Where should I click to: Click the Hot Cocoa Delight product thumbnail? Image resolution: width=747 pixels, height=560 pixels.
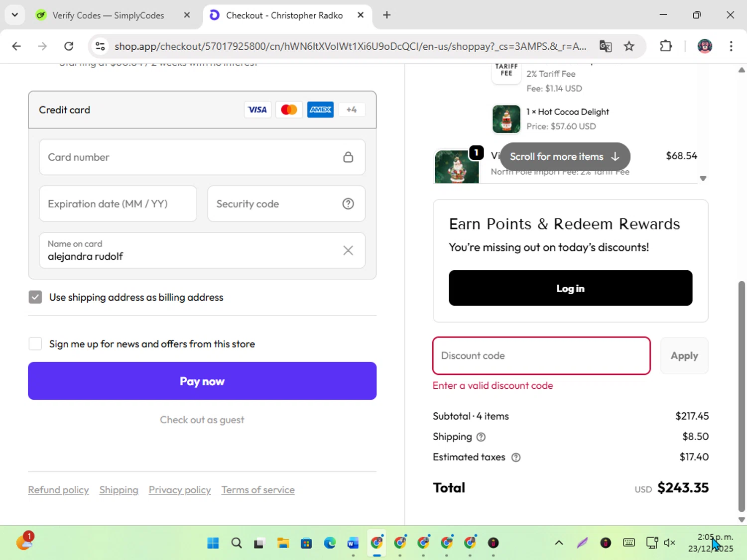[x=506, y=119]
